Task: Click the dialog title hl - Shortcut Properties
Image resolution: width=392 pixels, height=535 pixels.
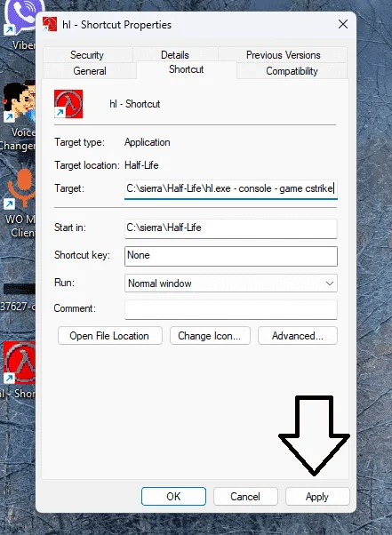Action: coord(117,25)
